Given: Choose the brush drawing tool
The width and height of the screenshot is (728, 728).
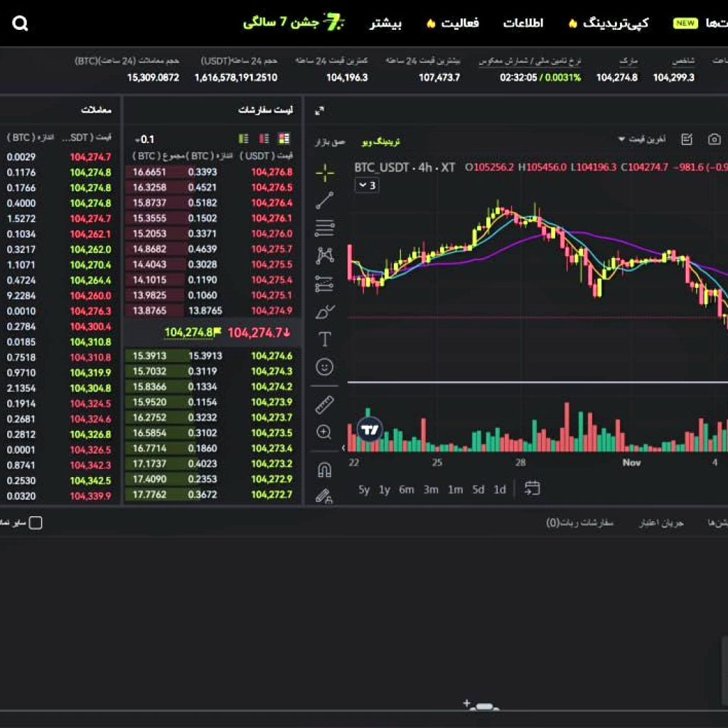Looking at the screenshot, I should click(325, 311).
